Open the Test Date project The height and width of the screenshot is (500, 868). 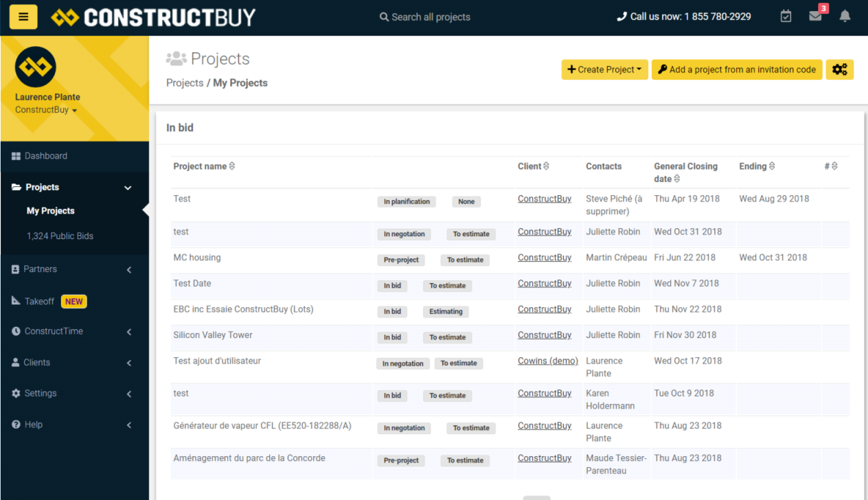pyautogui.click(x=192, y=283)
